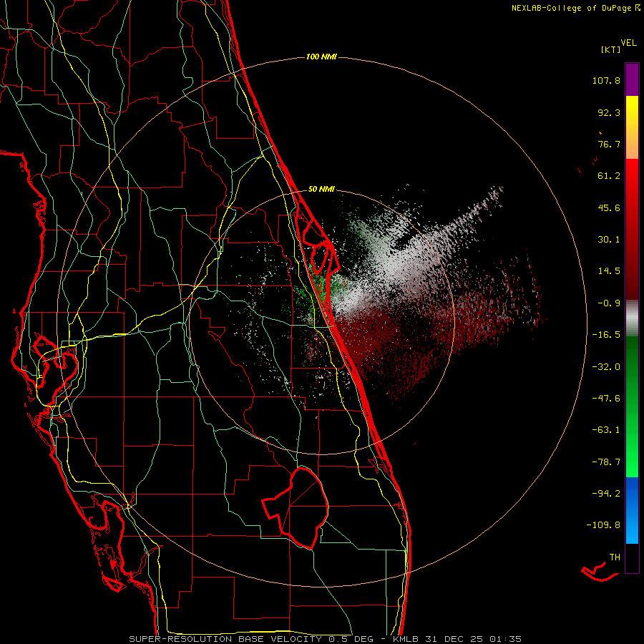
Task: Select the -47.6 velocity scale value
Action: 606,399
